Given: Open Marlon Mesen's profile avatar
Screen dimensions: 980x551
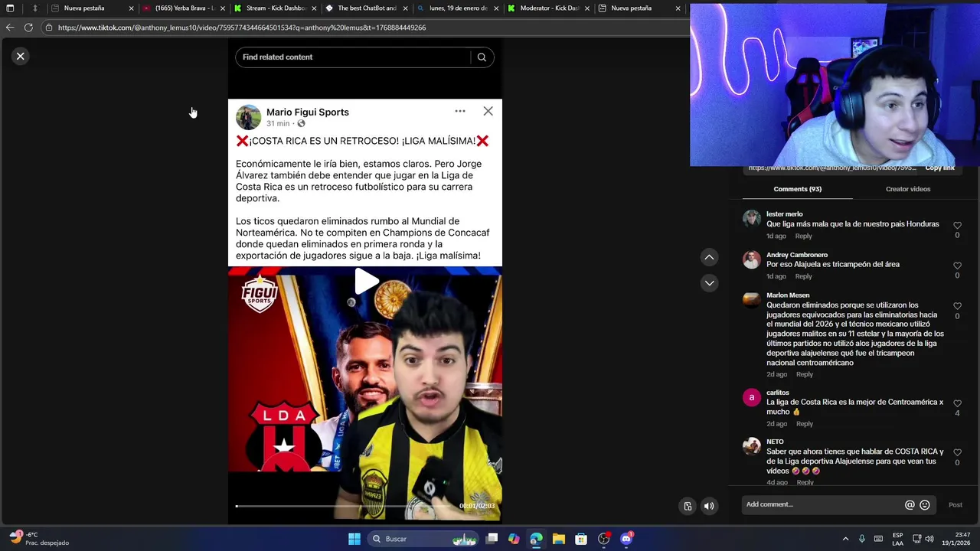Looking at the screenshot, I should 752,300.
